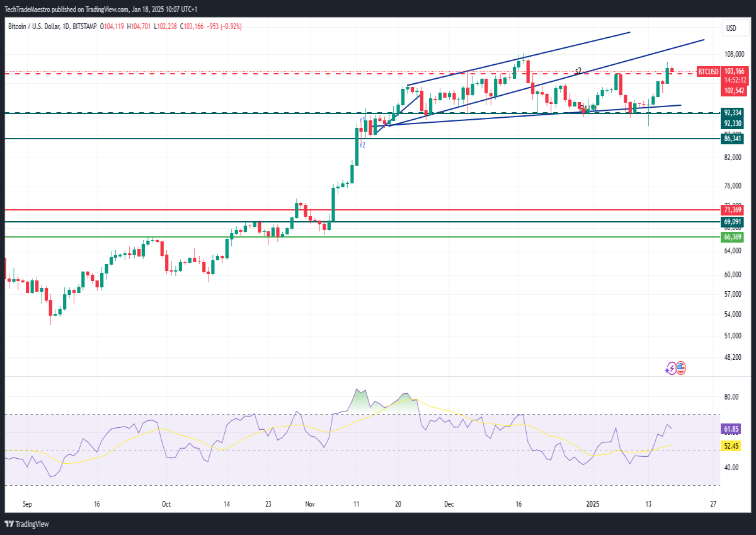Click the 92,330 price level label
756x535 pixels.
[733, 124]
